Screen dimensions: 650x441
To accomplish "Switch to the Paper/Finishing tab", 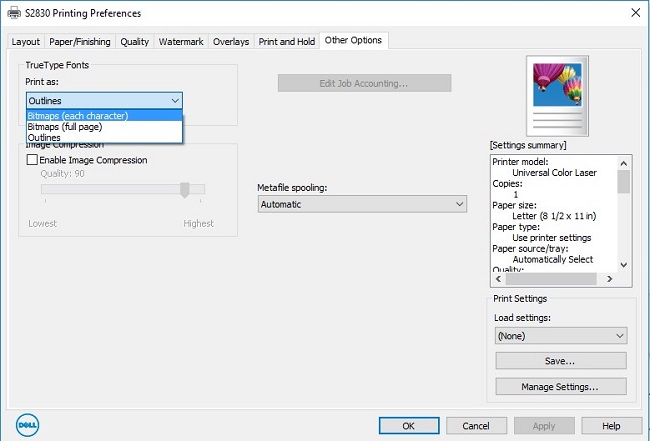I will (x=80, y=42).
